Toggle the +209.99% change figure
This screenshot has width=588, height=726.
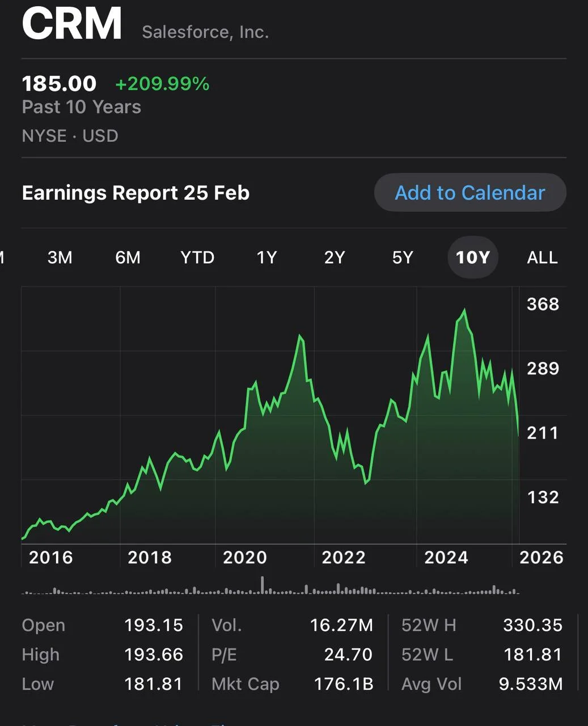[x=162, y=84]
